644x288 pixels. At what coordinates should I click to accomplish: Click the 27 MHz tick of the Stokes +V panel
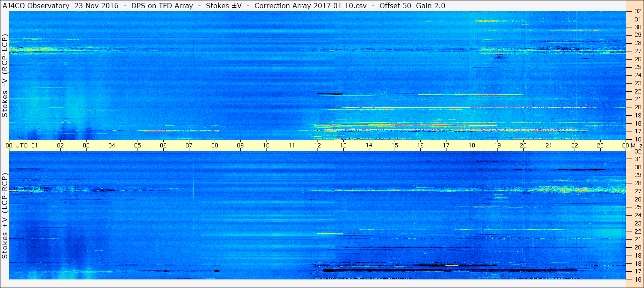pos(638,191)
